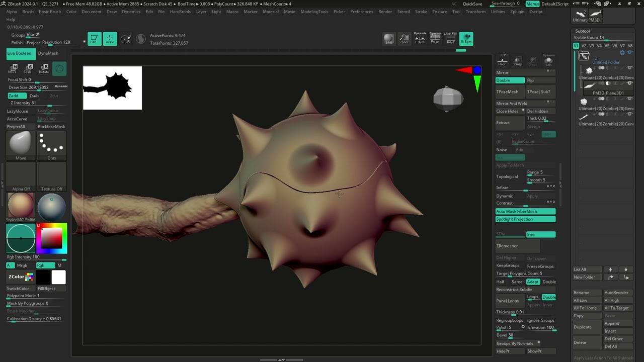Adjust the Z Intensity slider
The width and height of the screenshot is (644, 362).
(37, 103)
